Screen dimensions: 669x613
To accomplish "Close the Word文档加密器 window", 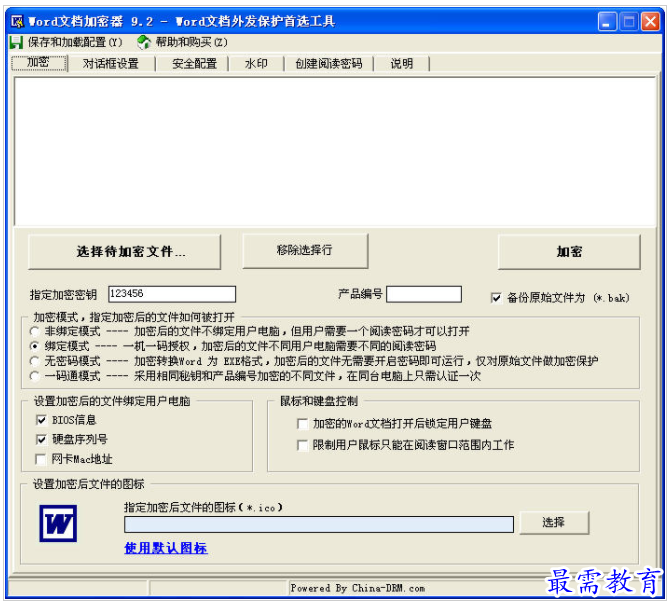I will [x=651, y=21].
